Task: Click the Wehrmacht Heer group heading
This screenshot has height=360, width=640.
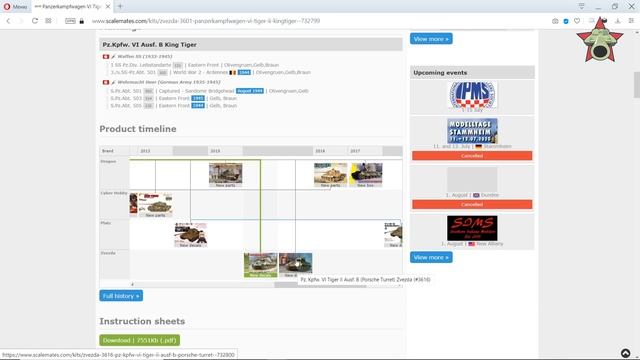Action: [x=169, y=82]
